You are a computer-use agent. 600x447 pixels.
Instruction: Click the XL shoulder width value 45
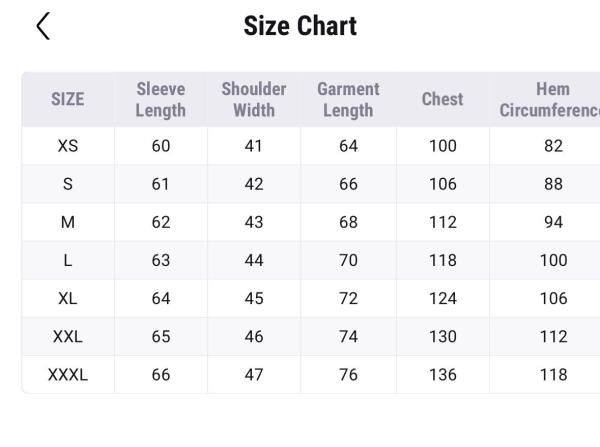(x=254, y=298)
